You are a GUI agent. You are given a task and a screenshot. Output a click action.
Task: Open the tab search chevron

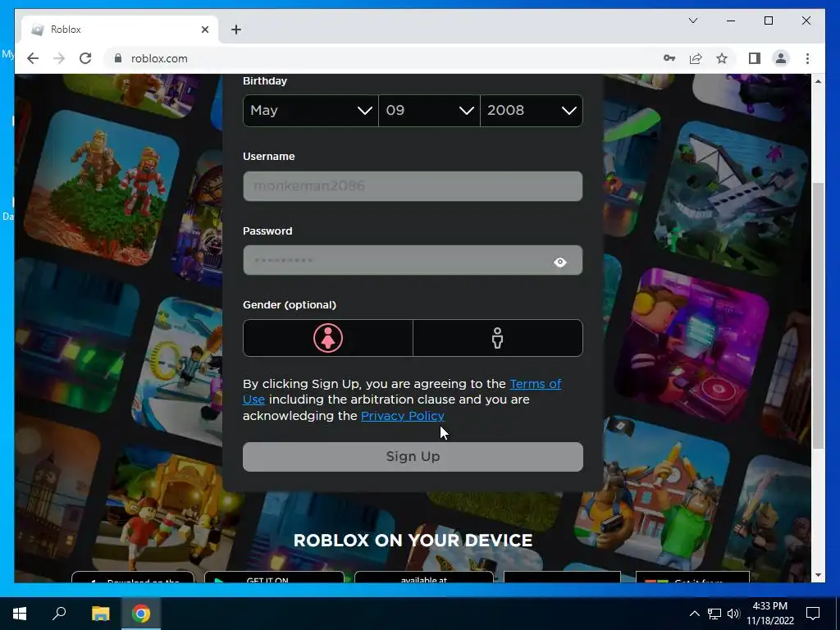click(x=692, y=21)
